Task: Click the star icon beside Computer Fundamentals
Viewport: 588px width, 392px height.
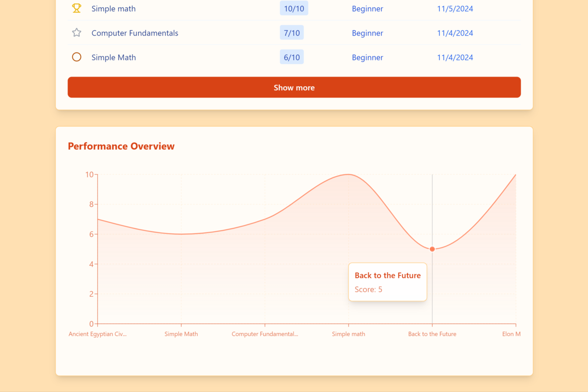Action: pyautogui.click(x=76, y=33)
